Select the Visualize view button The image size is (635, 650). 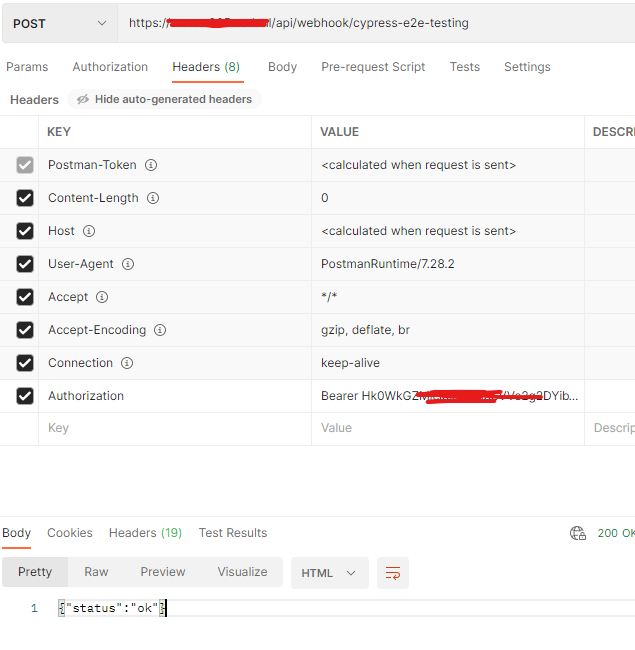pos(242,572)
